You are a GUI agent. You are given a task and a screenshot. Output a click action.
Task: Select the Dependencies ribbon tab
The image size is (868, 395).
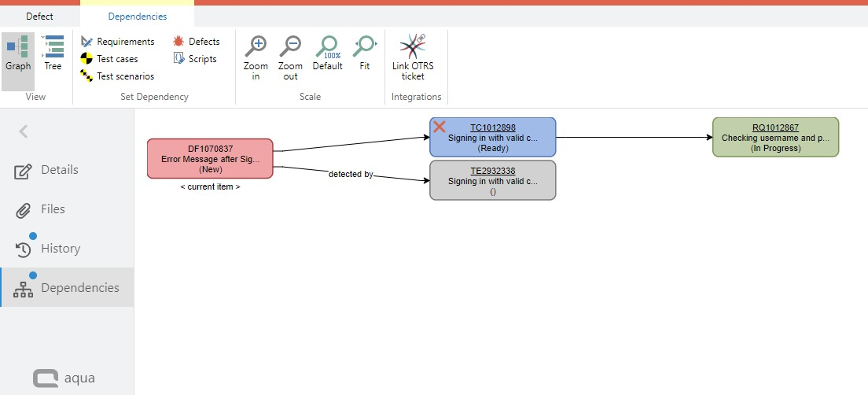[x=138, y=17]
